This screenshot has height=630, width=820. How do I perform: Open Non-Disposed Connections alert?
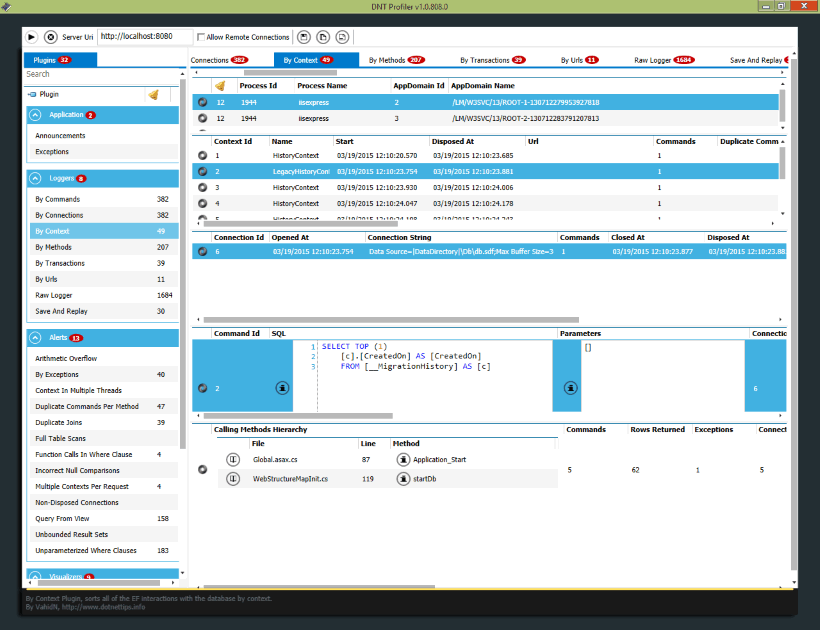[102, 503]
